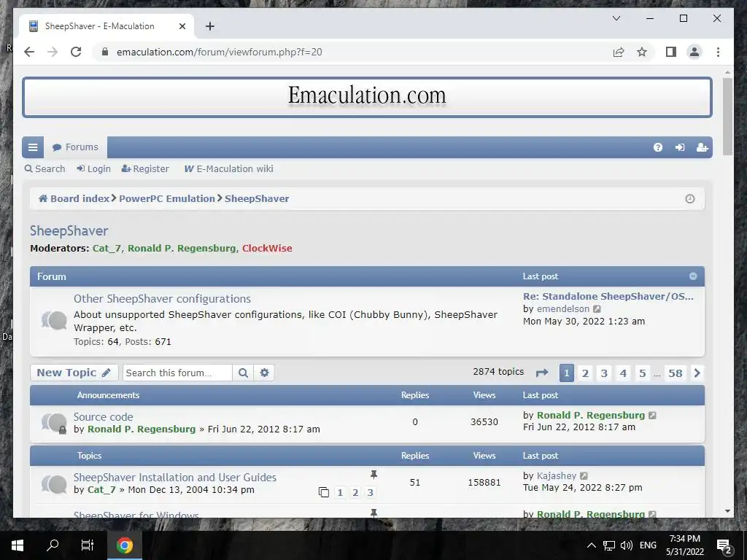This screenshot has height=560, width=747.
Task: Open the hamburger quick links menu
Action: 33,147
